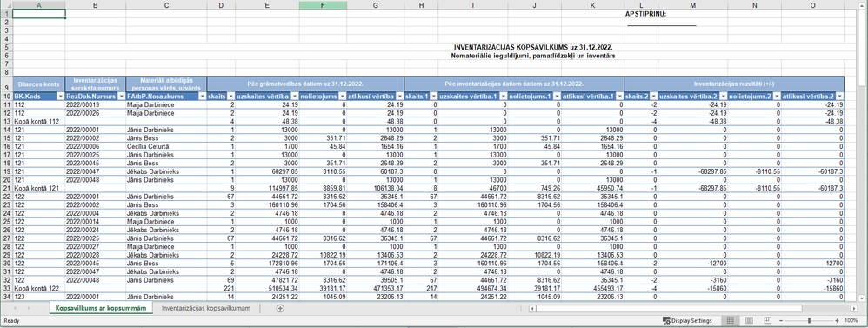868x328 pixels.
Task: Click the 2022/00013 document number cell
Action: pyautogui.click(x=96, y=104)
